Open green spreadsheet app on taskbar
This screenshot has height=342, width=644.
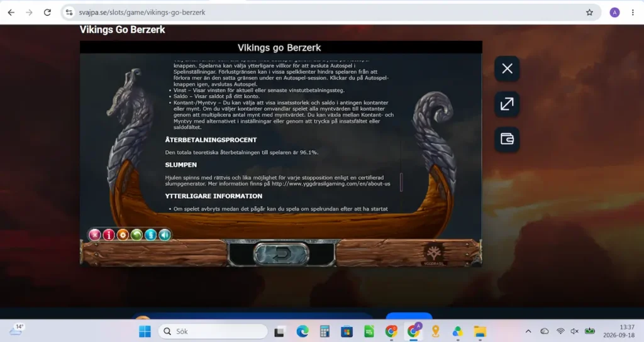tap(369, 331)
